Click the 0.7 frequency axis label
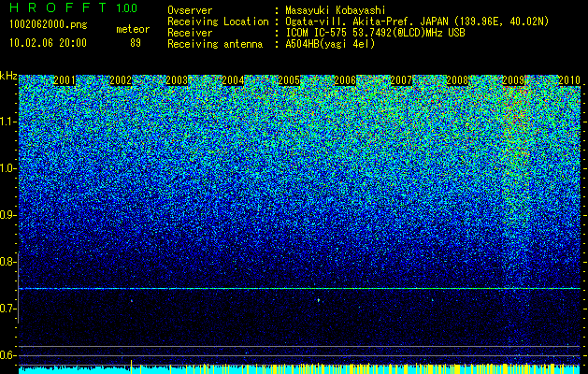The width and height of the screenshot is (588, 374). tap(7, 309)
